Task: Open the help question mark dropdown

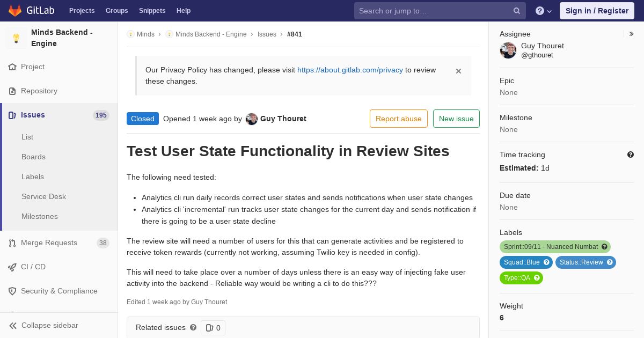Action: [544, 11]
